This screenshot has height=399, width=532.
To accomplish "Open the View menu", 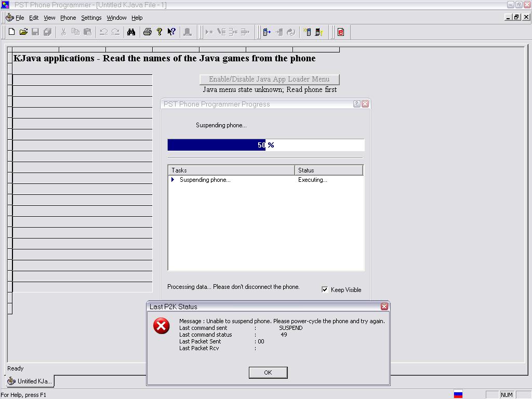I will point(49,18).
